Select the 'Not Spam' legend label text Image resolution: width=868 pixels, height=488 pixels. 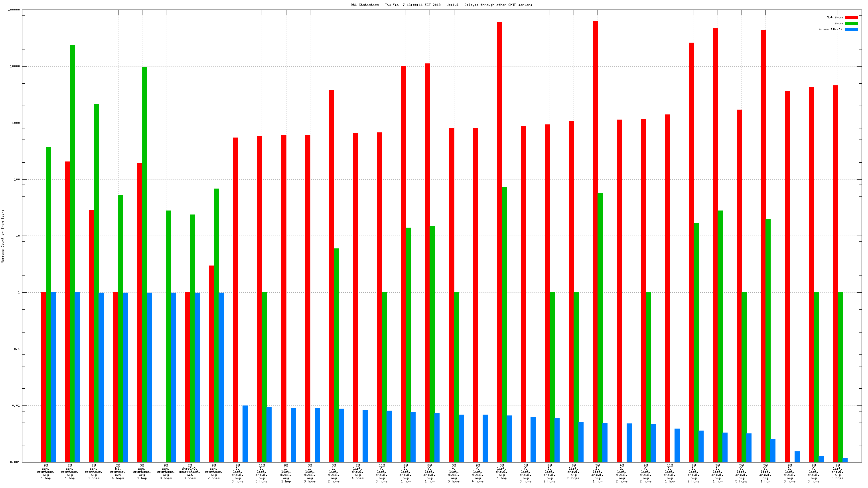click(834, 17)
